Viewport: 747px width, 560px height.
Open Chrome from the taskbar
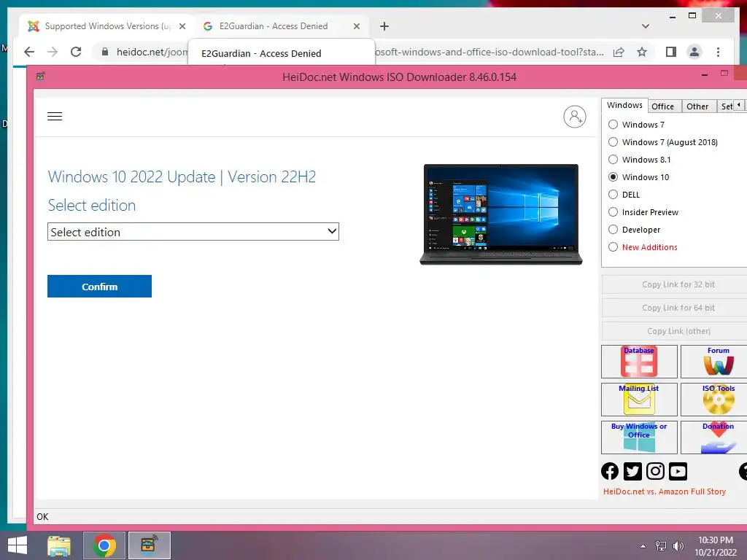pos(104,545)
